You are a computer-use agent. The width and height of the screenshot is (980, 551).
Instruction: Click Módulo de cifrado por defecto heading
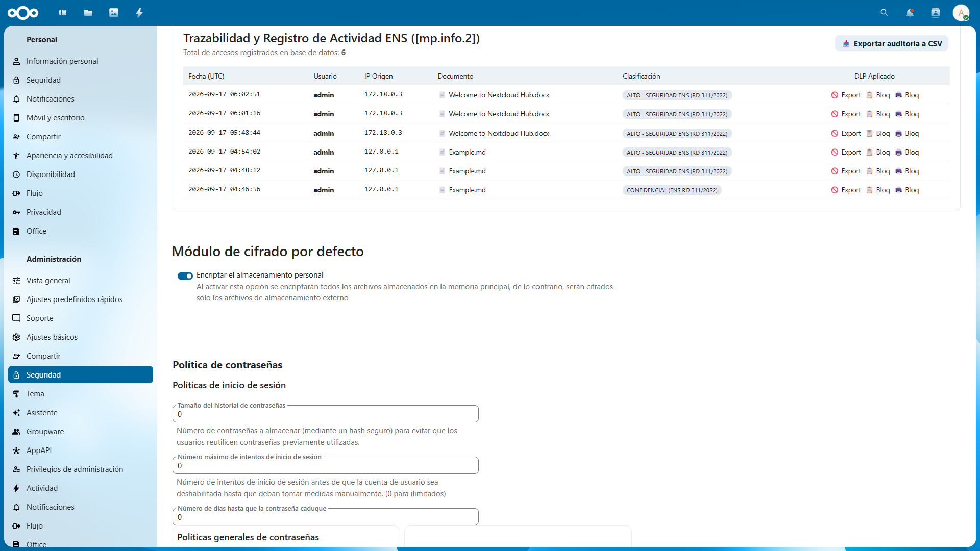click(267, 252)
